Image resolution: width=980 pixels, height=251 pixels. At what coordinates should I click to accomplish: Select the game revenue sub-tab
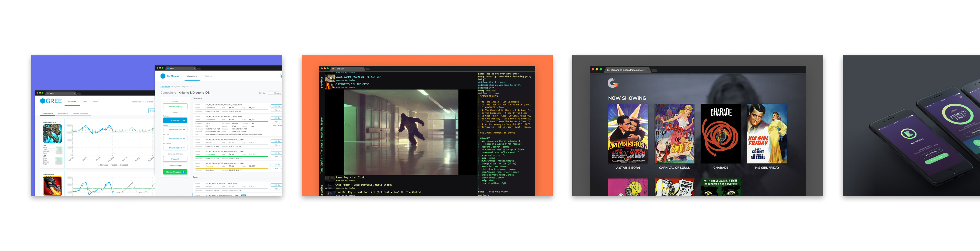[48, 113]
